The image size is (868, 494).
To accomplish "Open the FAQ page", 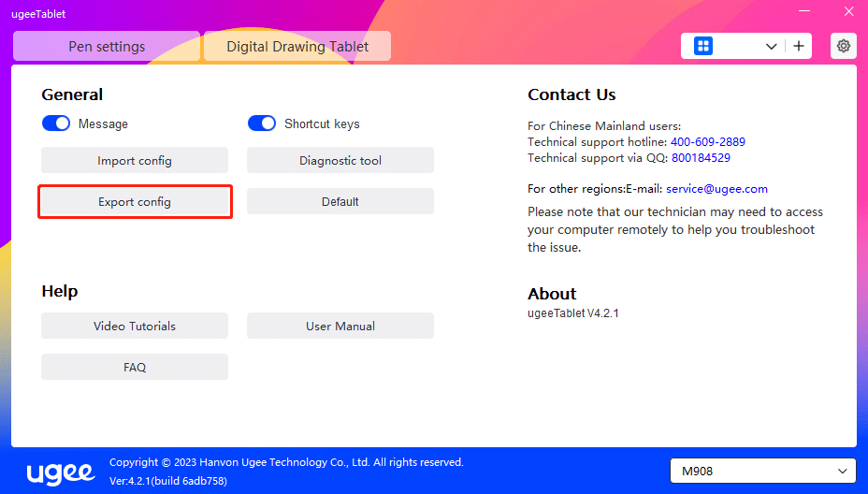I will point(135,367).
